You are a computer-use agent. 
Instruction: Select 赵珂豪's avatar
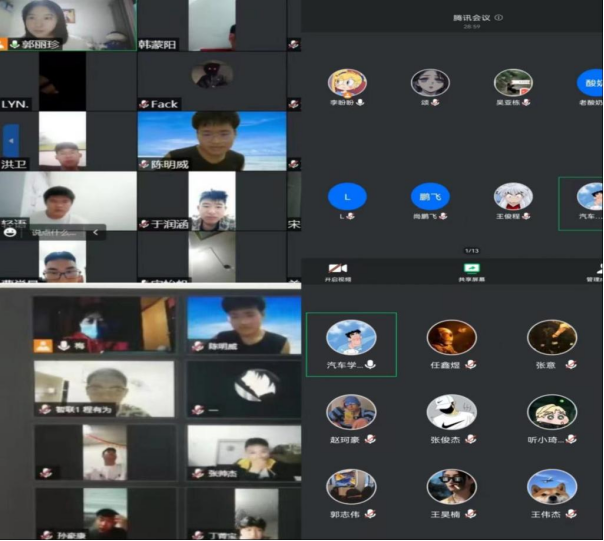pyautogui.click(x=351, y=412)
